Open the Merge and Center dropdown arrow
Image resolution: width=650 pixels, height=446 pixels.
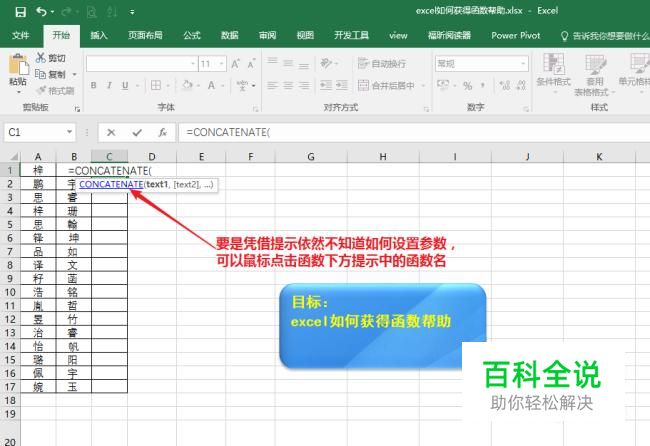pyautogui.click(x=423, y=85)
